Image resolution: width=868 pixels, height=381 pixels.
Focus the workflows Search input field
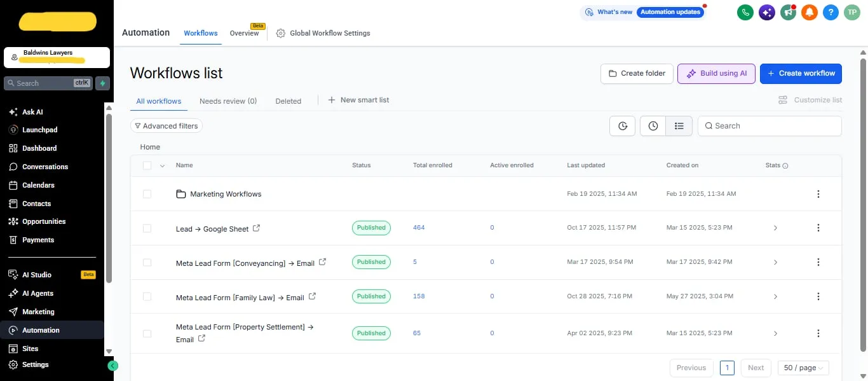point(770,126)
